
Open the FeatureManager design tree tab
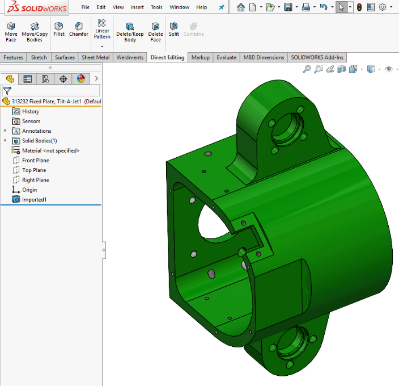click(10, 79)
